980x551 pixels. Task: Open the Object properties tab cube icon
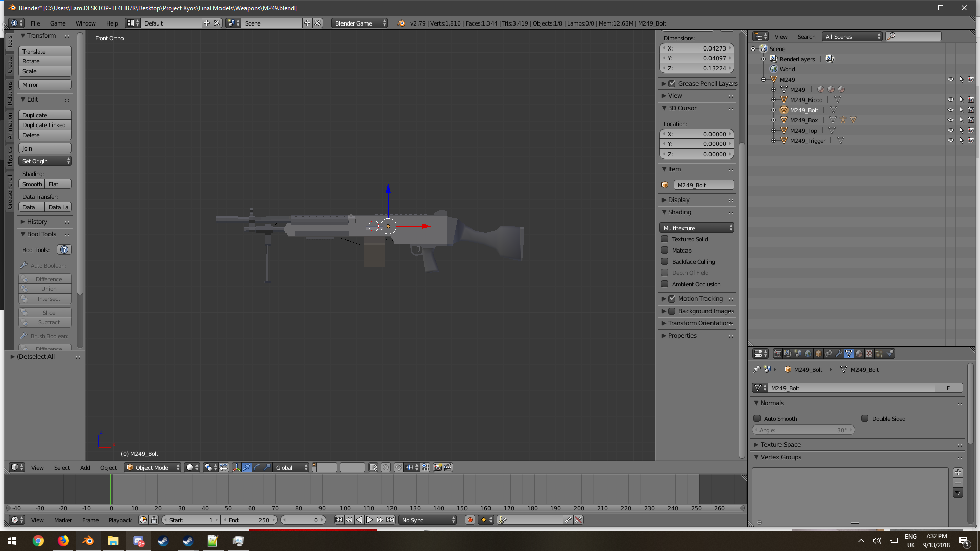pyautogui.click(x=818, y=354)
